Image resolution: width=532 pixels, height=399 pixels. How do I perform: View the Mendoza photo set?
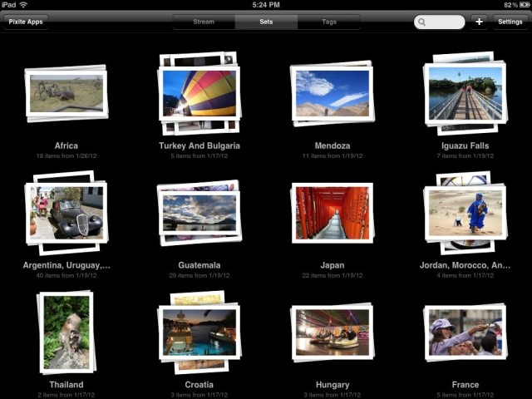(x=332, y=93)
